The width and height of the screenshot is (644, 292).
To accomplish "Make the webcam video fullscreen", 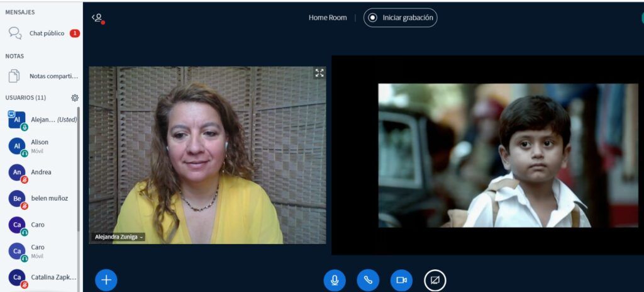I will pos(319,73).
